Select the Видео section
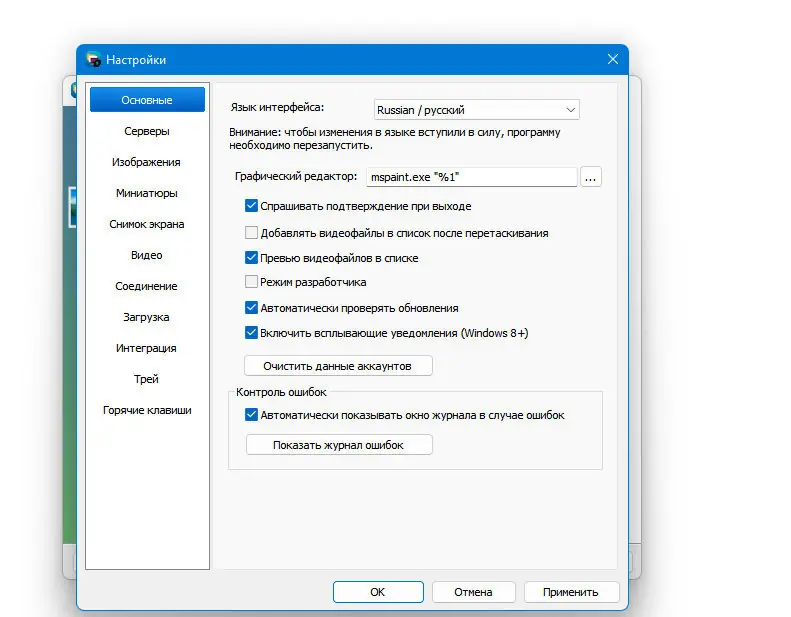Viewport: 791px width, 617px height. coord(147,255)
